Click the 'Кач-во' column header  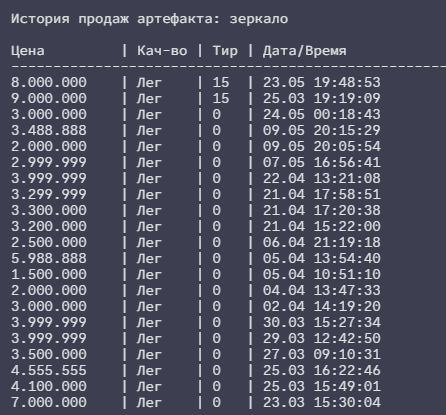pos(162,51)
